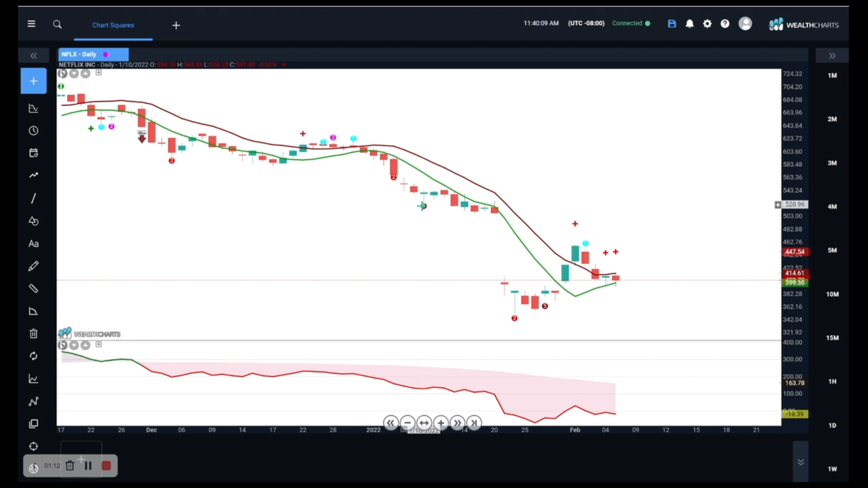868x488 pixels.
Task: Select the 4M timeframe
Action: [832, 206]
